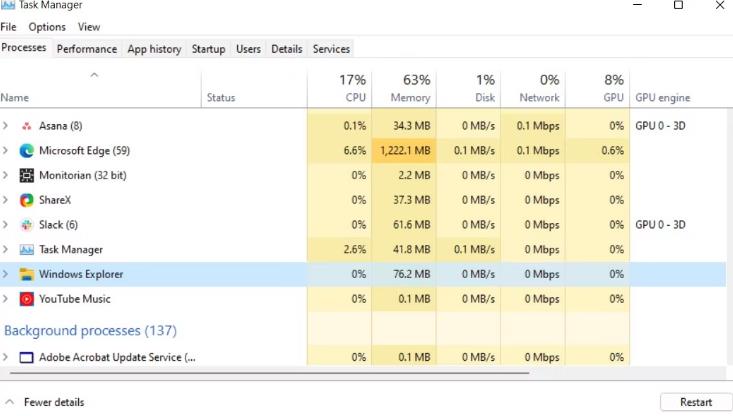Expand the ShareX process row

[x=5, y=200]
